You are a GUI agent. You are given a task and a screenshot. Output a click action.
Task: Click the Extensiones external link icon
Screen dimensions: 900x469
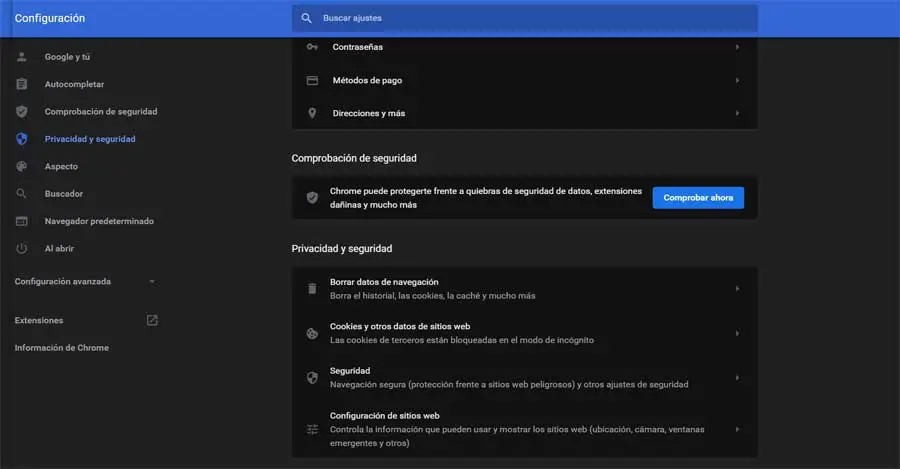[x=152, y=320]
